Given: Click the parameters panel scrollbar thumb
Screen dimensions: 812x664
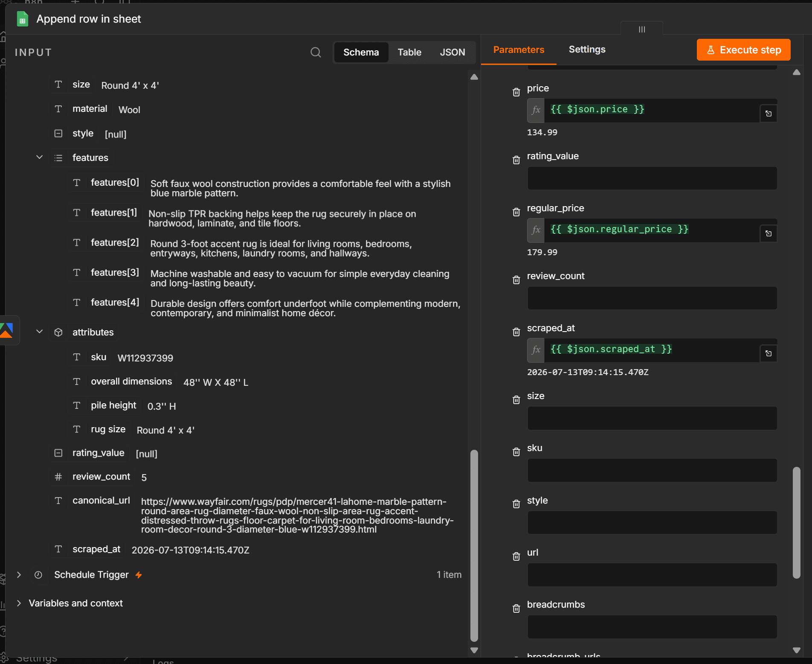Looking at the screenshot, I should pos(796,523).
